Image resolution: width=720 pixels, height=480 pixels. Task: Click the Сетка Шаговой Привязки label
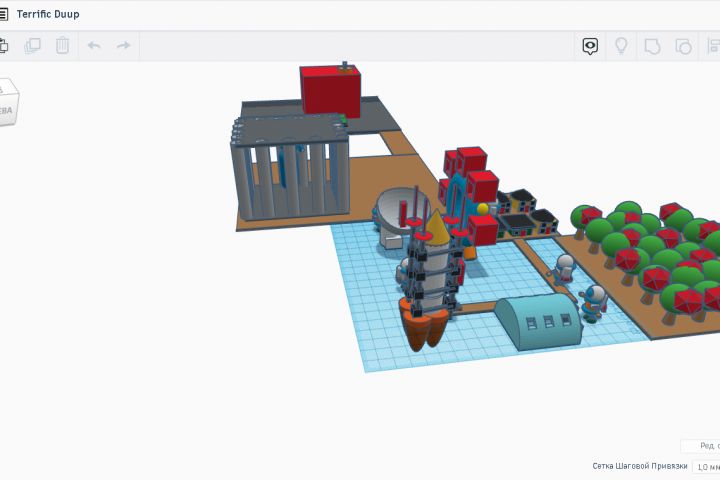tap(640, 466)
